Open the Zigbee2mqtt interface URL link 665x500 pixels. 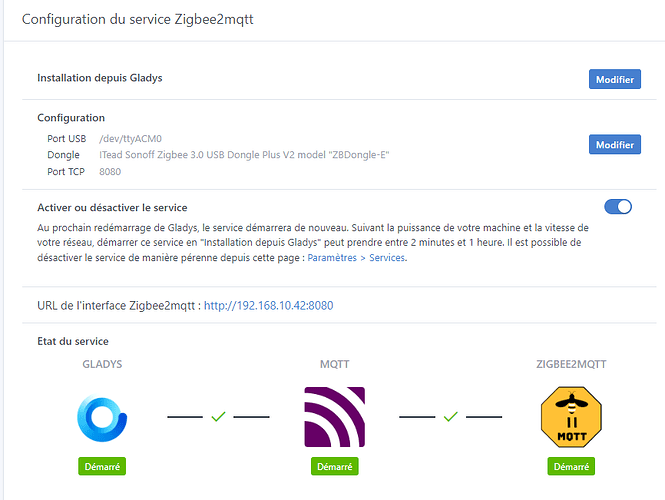click(x=268, y=305)
